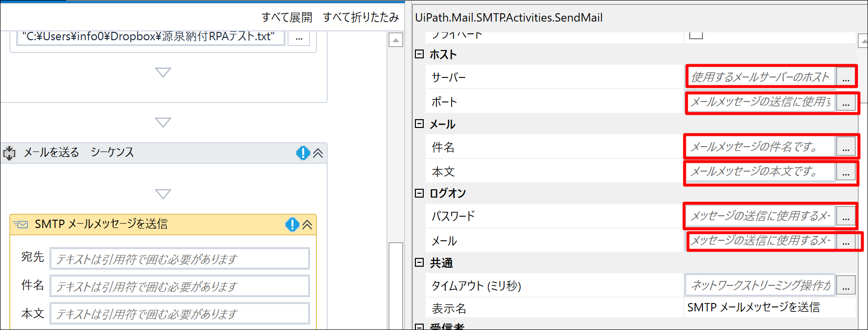Image resolution: width=868 pixels, height=330 pixels.
Task: Collapse the 共通 property category
Action: 419,262
